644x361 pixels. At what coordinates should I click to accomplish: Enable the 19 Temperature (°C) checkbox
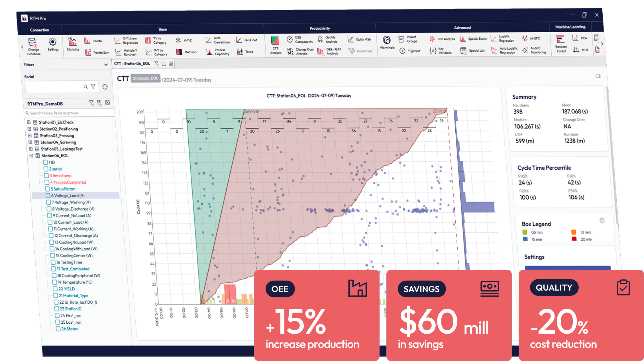coord(55,282)
